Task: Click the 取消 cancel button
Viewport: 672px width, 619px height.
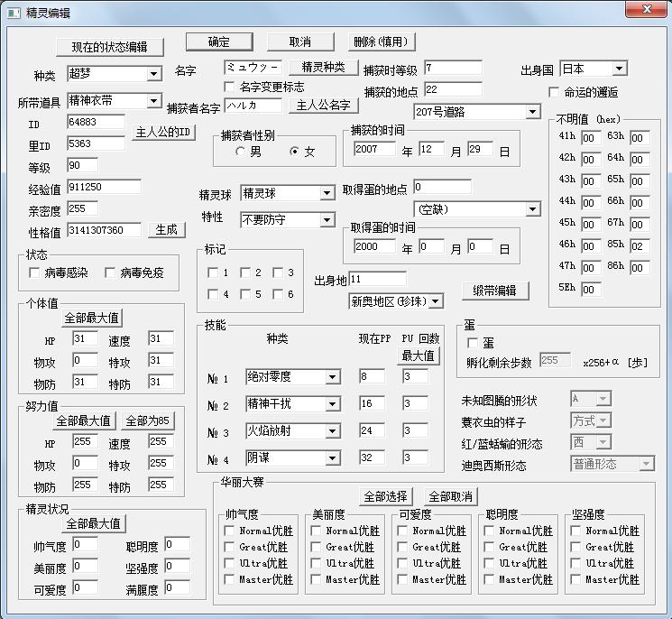Action: pos(300,42)
